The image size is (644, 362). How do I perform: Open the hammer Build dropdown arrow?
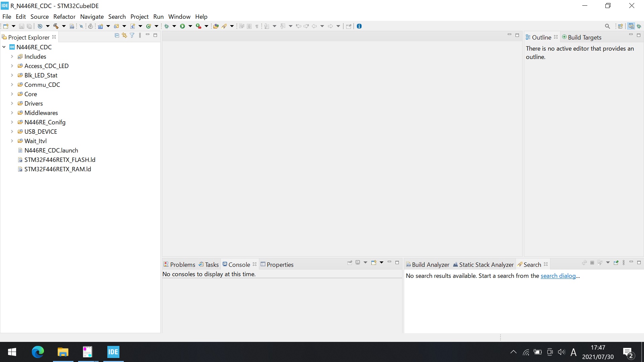tap(64, 26)
